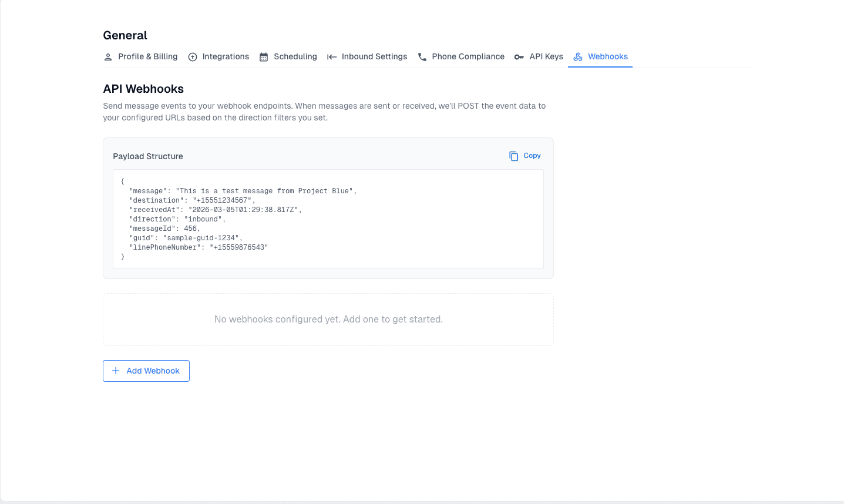Click the key icon next to API Keys
This screenshot has height=504, width=844.
519,56
